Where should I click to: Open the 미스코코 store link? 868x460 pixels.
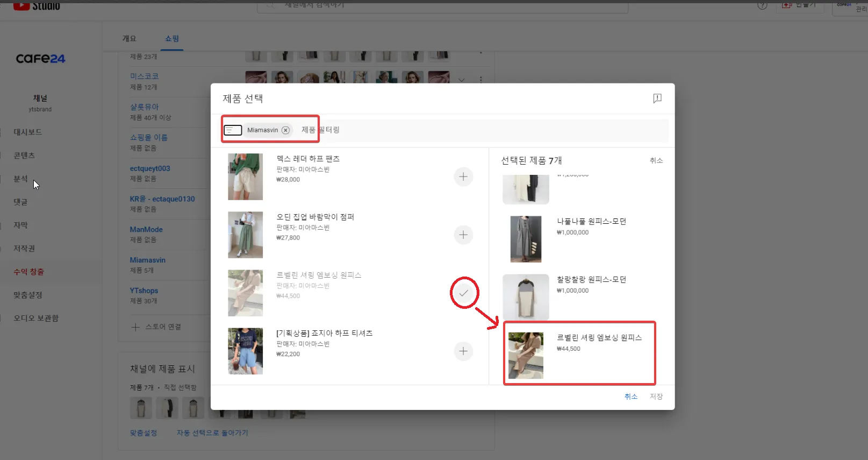(144, 76)
